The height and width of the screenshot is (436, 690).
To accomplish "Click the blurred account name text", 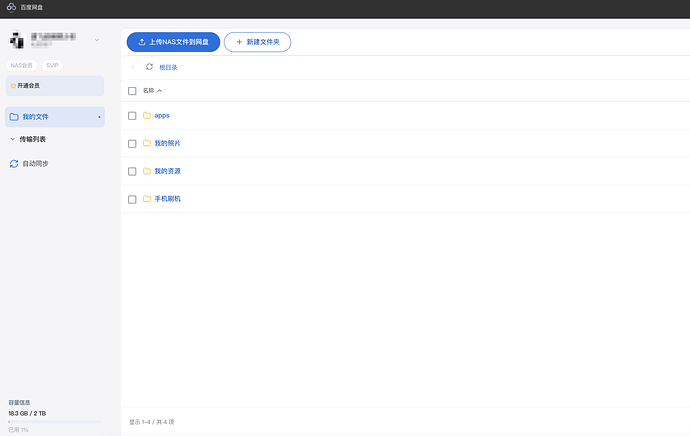I will 53,37.
